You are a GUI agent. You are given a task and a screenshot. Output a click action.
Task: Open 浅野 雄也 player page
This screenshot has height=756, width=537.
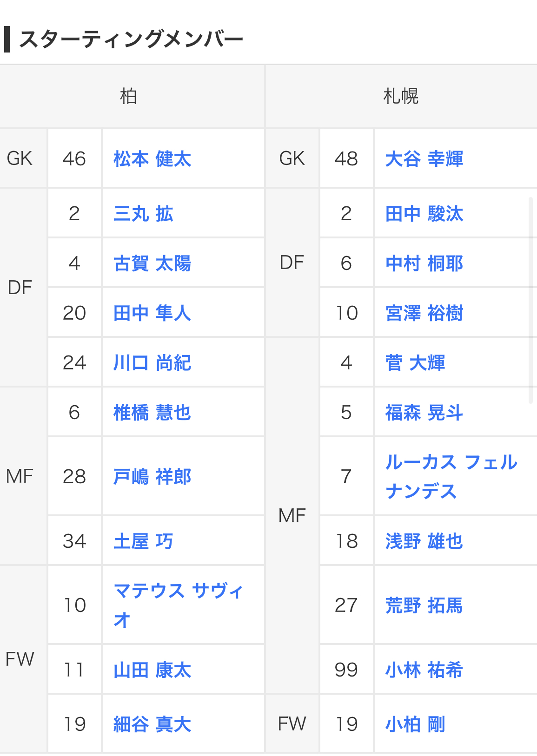(424, 541)
